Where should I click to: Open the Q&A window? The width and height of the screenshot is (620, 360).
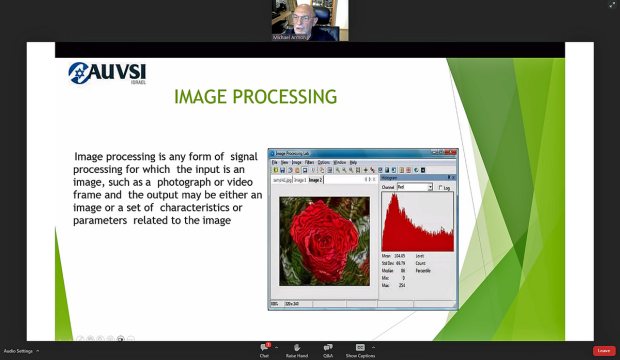click(x=328, y=350)
